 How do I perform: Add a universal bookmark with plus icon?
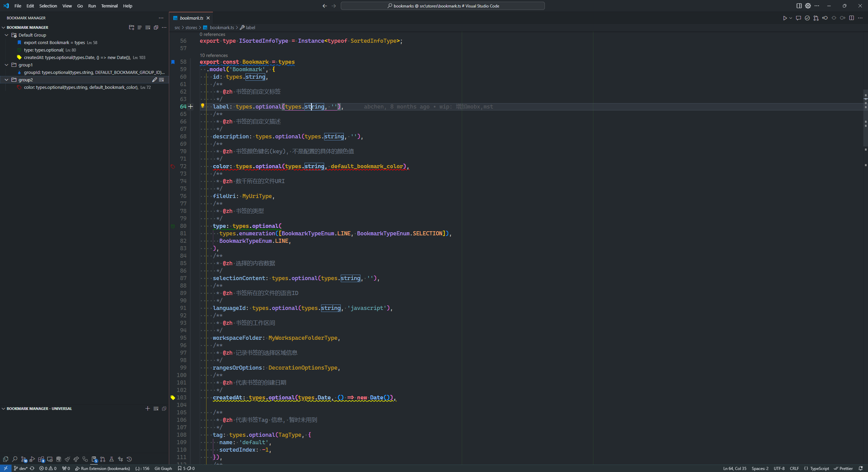point(147,409)
